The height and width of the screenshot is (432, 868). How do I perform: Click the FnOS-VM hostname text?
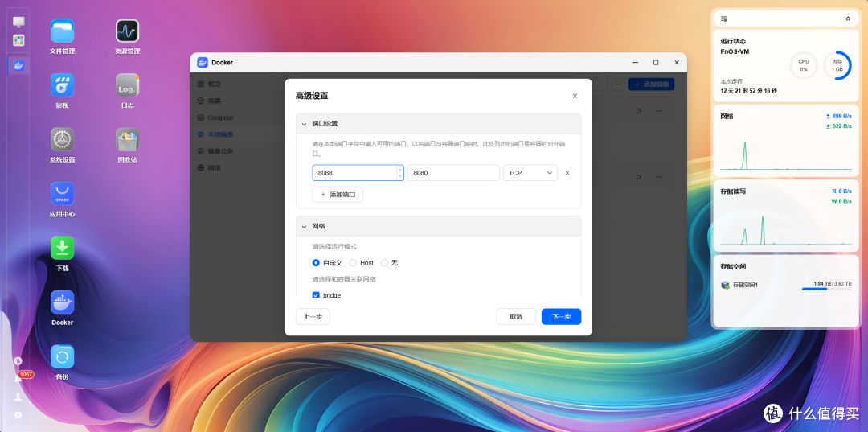tap(735, 51)
